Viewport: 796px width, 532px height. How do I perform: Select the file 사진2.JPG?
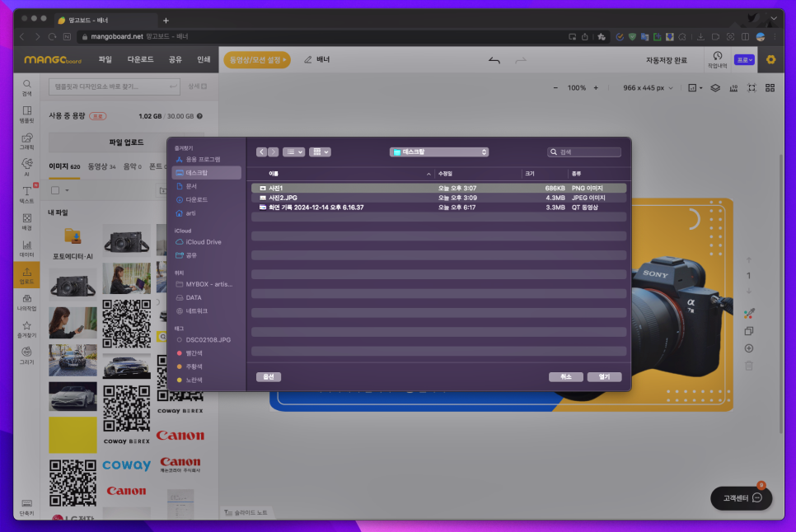point(438,198)
